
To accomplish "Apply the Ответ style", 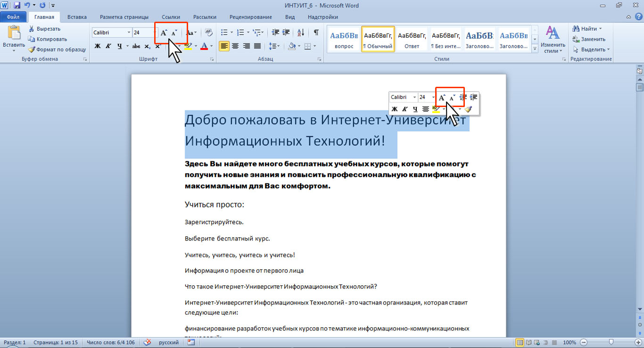I will click(412, 39).
